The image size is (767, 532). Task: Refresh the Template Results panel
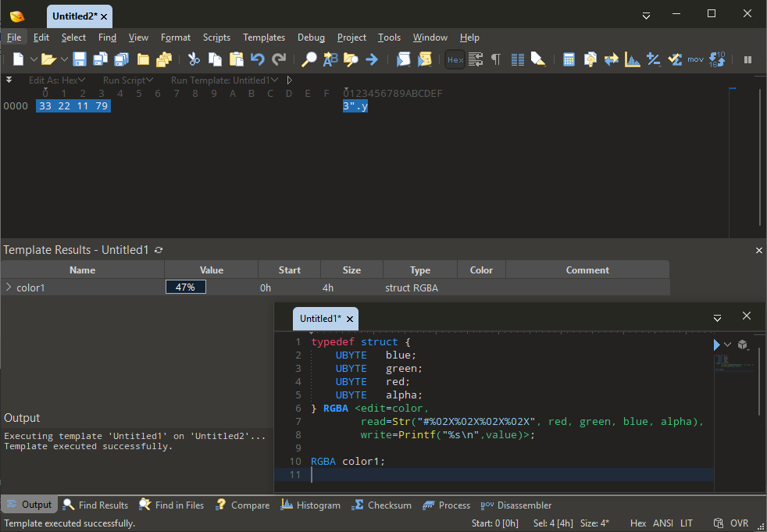(x=159, y=250)
